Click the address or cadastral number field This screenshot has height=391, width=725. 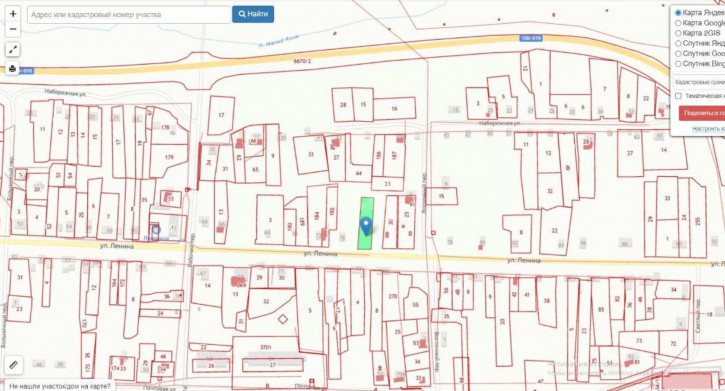[x=129, y=15]
